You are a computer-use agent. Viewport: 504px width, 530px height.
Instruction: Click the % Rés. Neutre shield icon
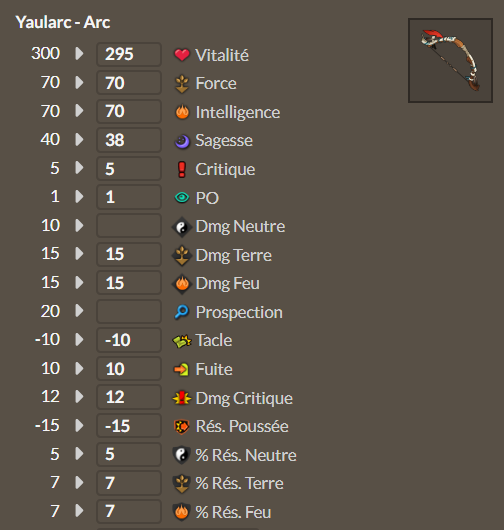tap(182, 455)
